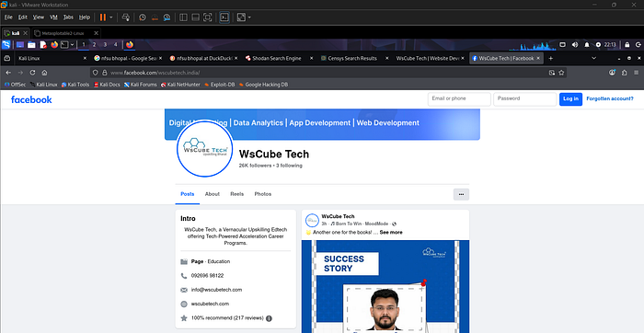Screen dimensions: 644x333
Task: Expand the stretch guest dropdown arrow
Action: pyautogui.click(x=249, y=17)
